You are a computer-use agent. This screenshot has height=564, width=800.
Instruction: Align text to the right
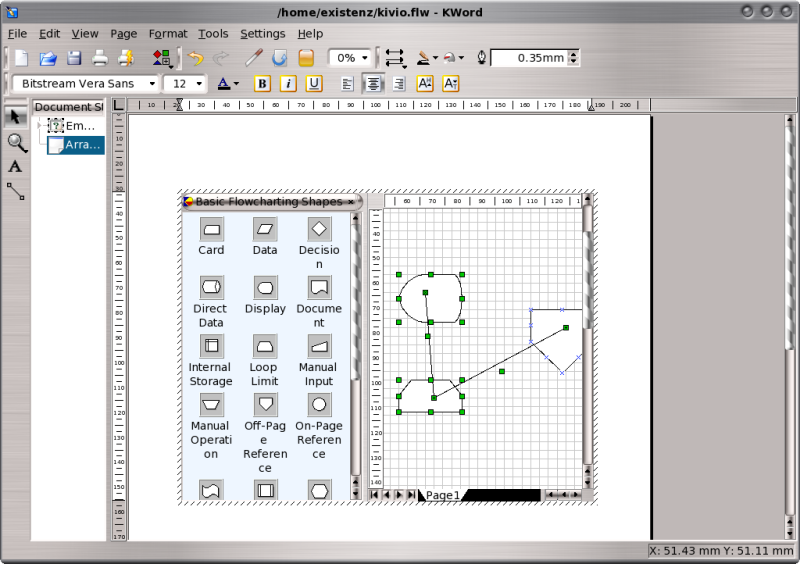[399, 84]
